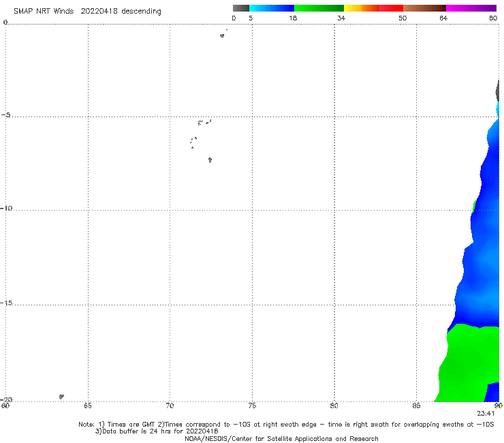Click the small island near 63E, 20S
504x443 pixels.
pyautogui.click(x=61, y=397)
